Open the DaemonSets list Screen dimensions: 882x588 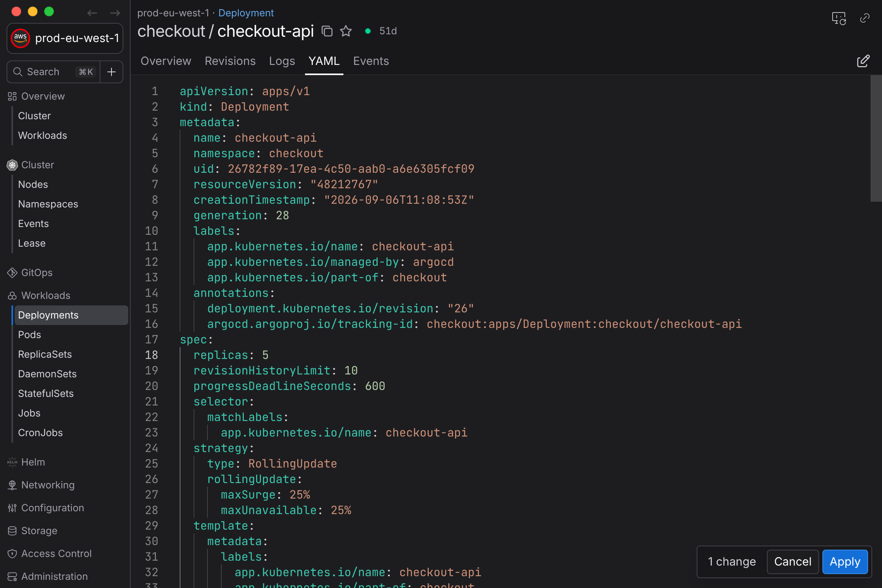(47, 374)
